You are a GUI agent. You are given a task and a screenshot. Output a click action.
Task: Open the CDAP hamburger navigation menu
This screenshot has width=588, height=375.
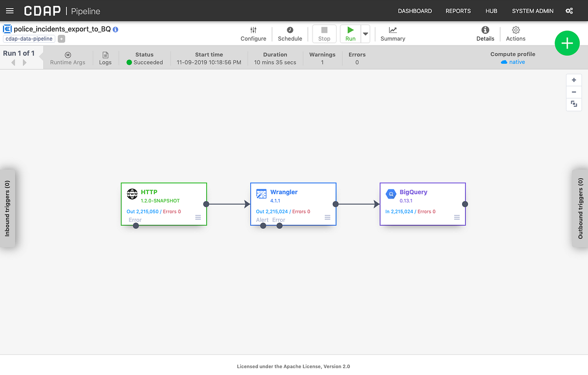tap(10, 10)
